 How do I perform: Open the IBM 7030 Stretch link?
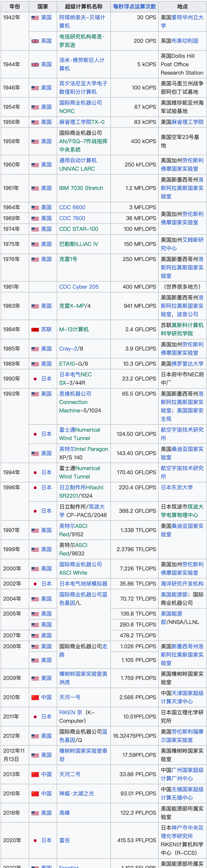click(81, 188)
